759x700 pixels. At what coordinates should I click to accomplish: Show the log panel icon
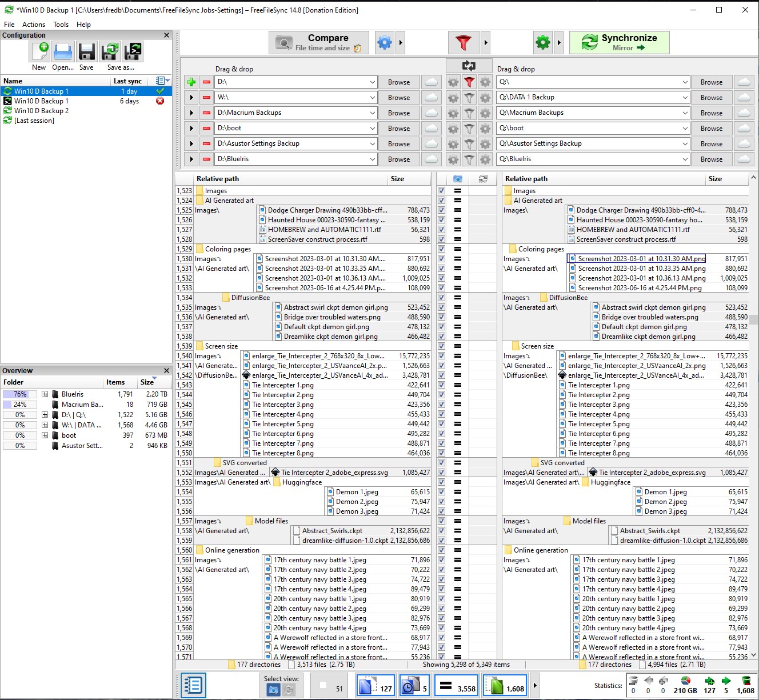(x=193, y=685)
